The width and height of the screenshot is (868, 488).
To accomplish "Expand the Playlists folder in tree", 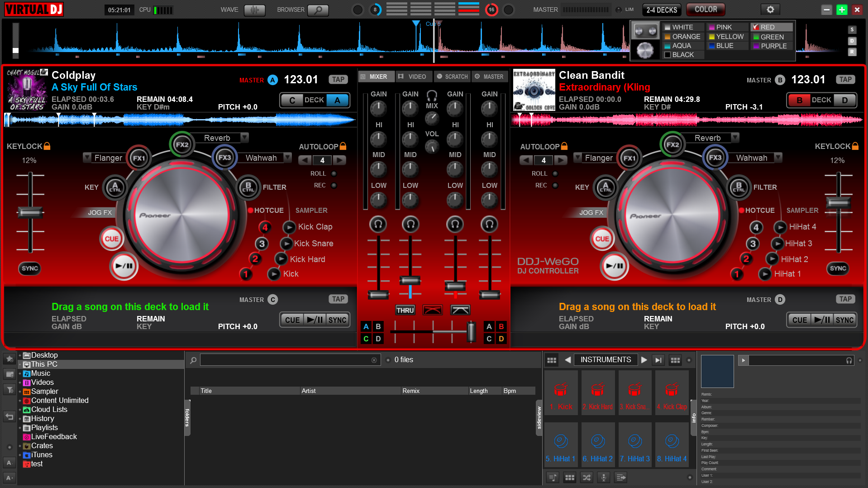I will pyautogui.click(x=20, y=428).
